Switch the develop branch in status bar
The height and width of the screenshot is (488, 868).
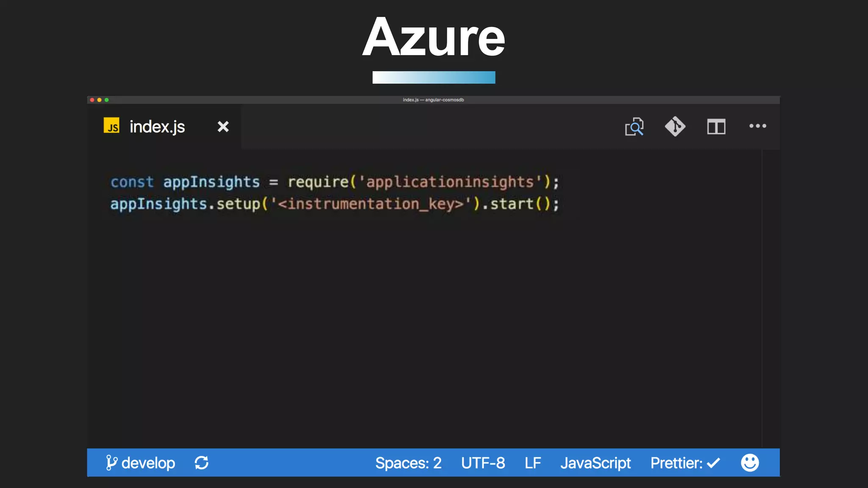[x=140, y=463]
